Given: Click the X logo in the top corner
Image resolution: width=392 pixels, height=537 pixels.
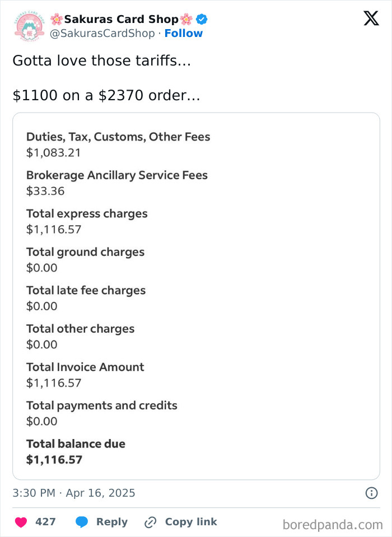Looking at the screenshot, I should [371, 18].
